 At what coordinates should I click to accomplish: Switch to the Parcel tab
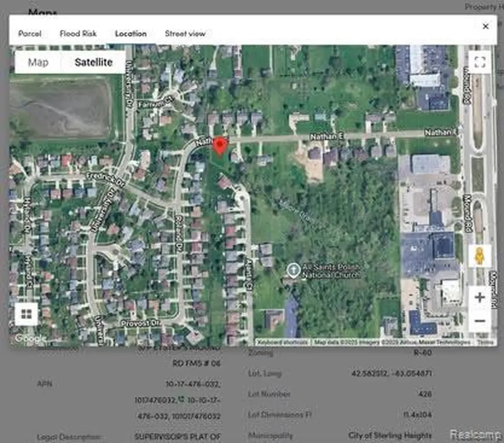tap(30, 33)
